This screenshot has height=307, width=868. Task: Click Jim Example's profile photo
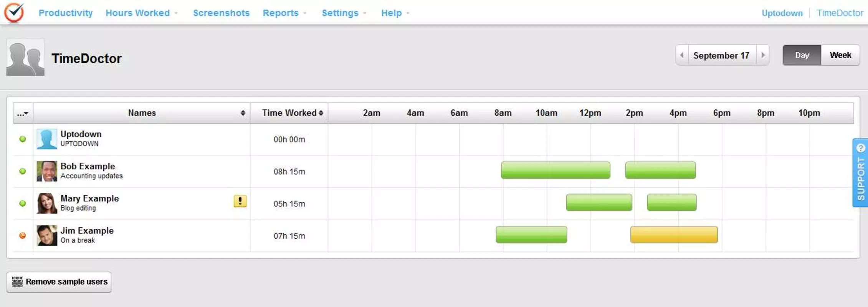[x=47, y=236]
